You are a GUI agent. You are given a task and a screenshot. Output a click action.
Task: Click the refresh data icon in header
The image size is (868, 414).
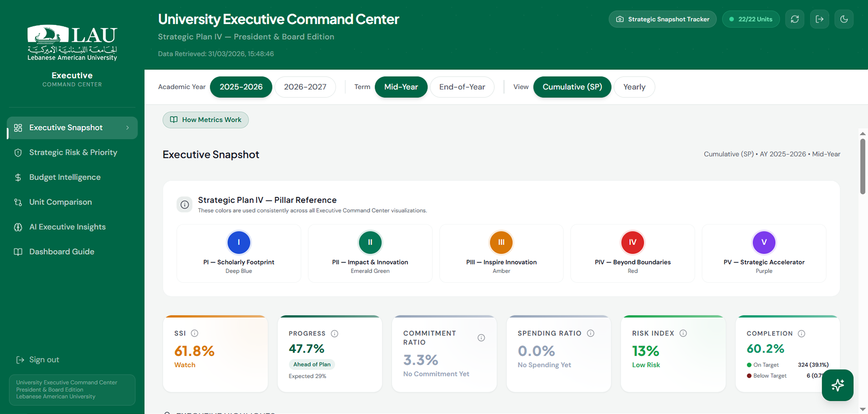point(795,19)
